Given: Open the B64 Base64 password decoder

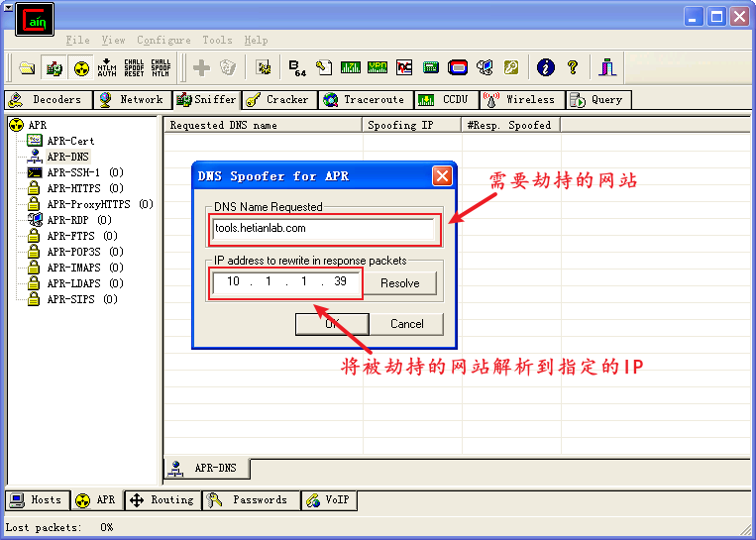Looking at the screenshot, I should [297, 67].
